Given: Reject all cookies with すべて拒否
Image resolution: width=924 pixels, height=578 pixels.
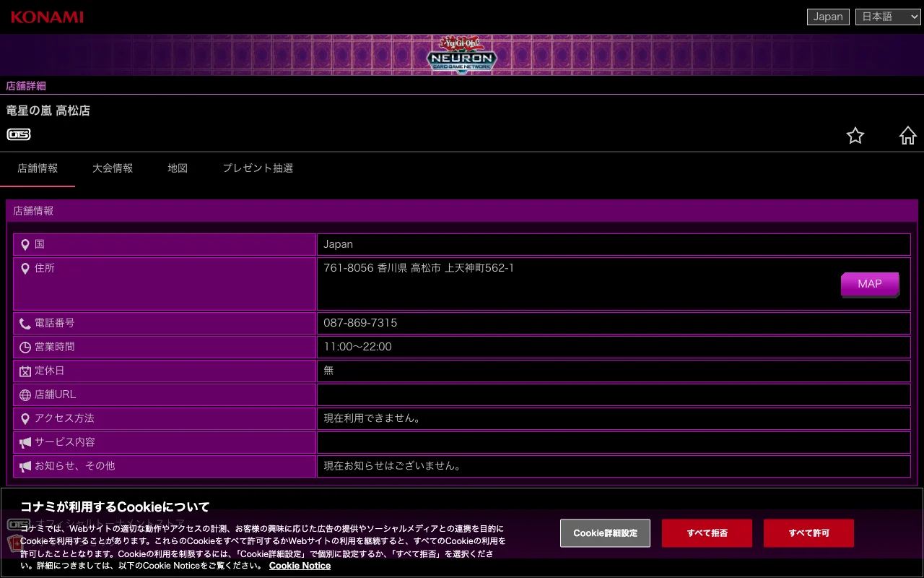Looking at the screenshot, I should [x=707, y=533].
